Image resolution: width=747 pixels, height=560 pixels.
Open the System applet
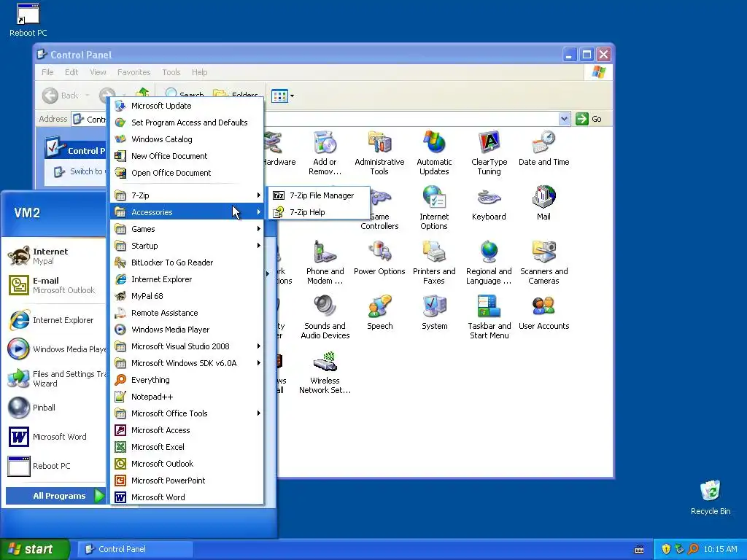[x=434, y=312]
